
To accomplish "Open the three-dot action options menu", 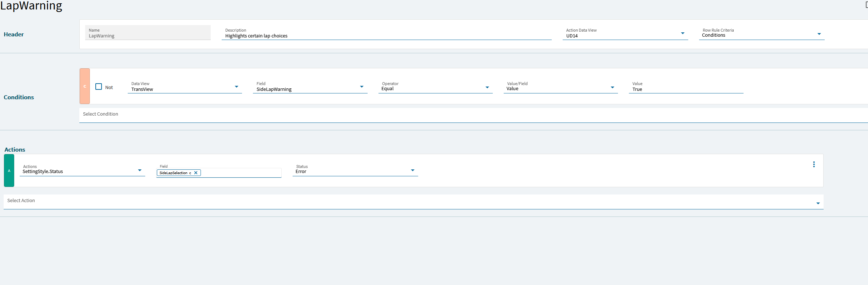I will click(x=814, y=164).
